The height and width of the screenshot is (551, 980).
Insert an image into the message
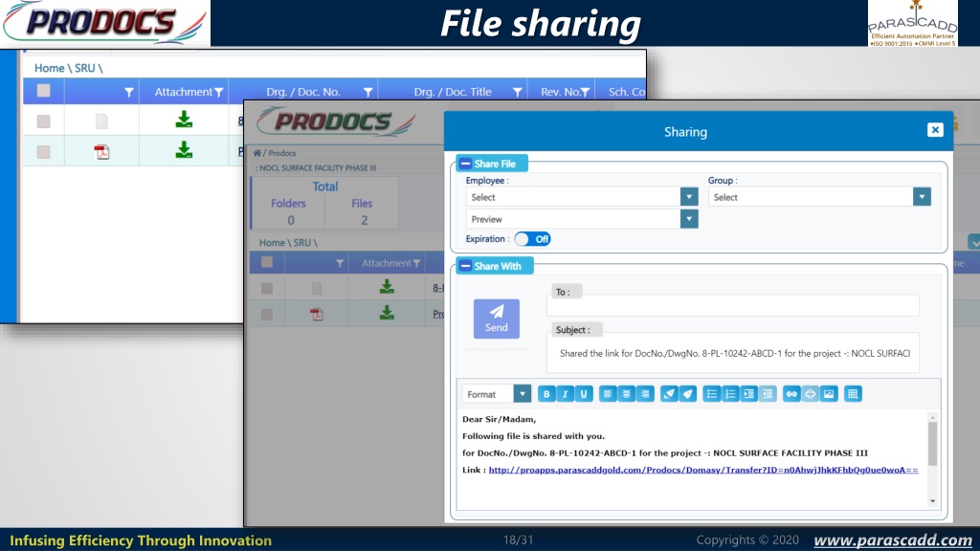pos(829,394)
